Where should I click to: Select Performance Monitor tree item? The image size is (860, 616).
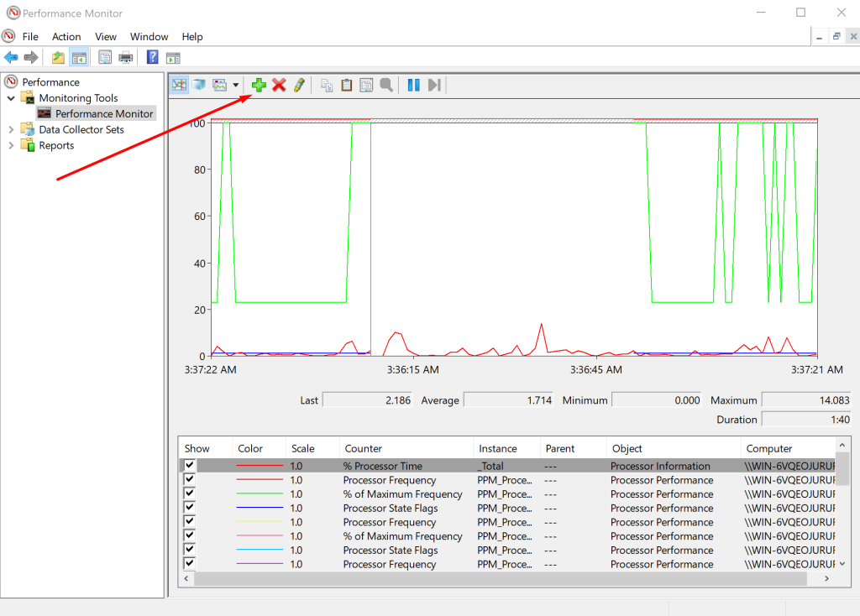104,114
